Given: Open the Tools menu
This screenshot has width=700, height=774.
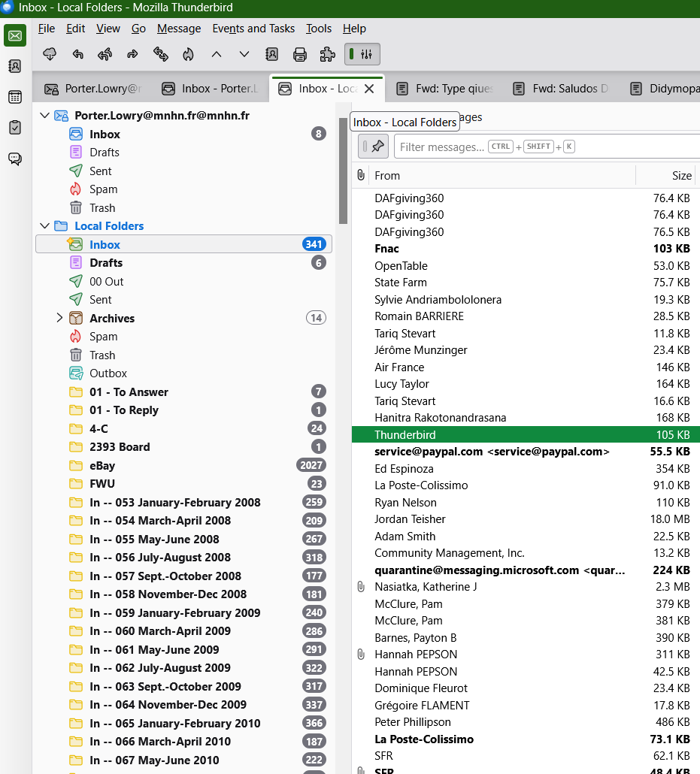Looking at the screenshot, I should (x=319, y=29).
